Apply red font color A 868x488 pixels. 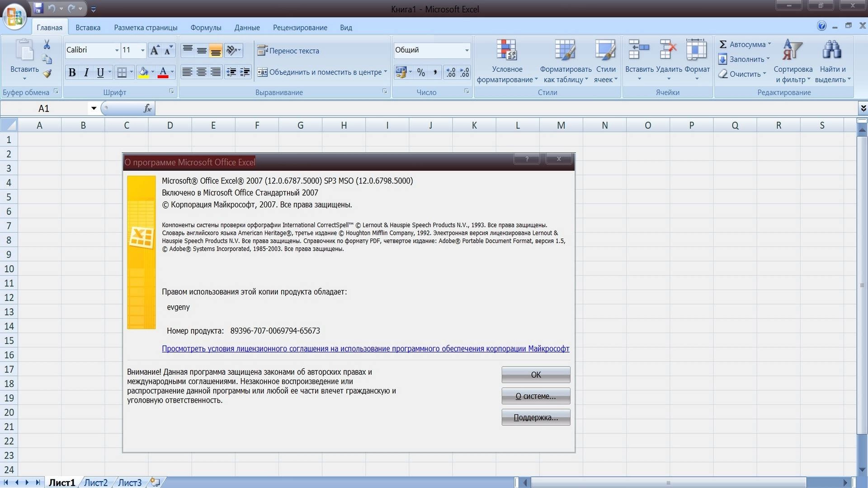click(163, 72)
